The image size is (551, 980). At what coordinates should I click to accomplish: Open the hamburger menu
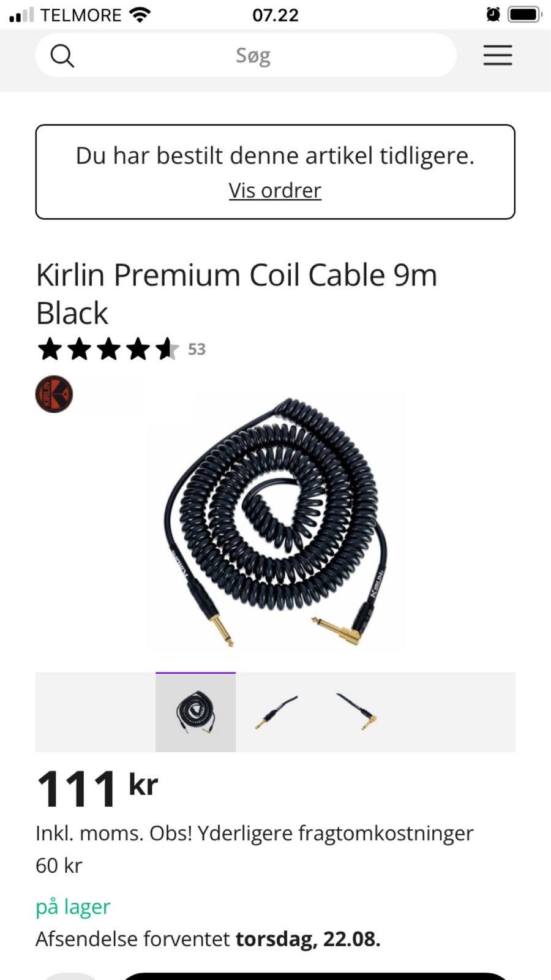pos(498,55)
